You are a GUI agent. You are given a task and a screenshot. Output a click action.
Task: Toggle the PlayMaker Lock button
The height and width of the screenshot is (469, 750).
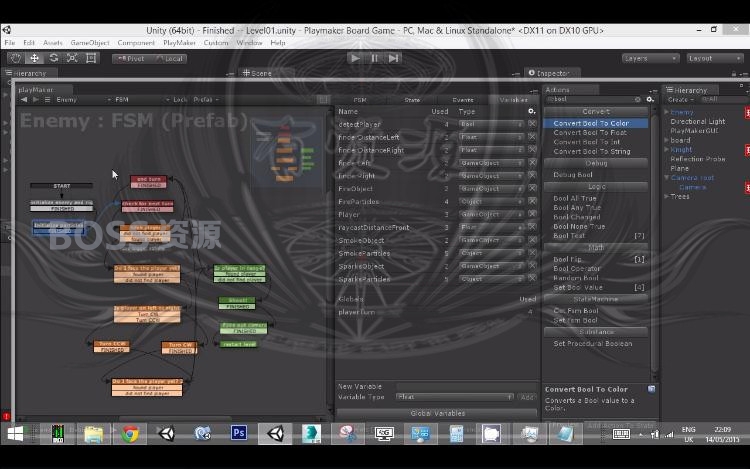[180, 99]
